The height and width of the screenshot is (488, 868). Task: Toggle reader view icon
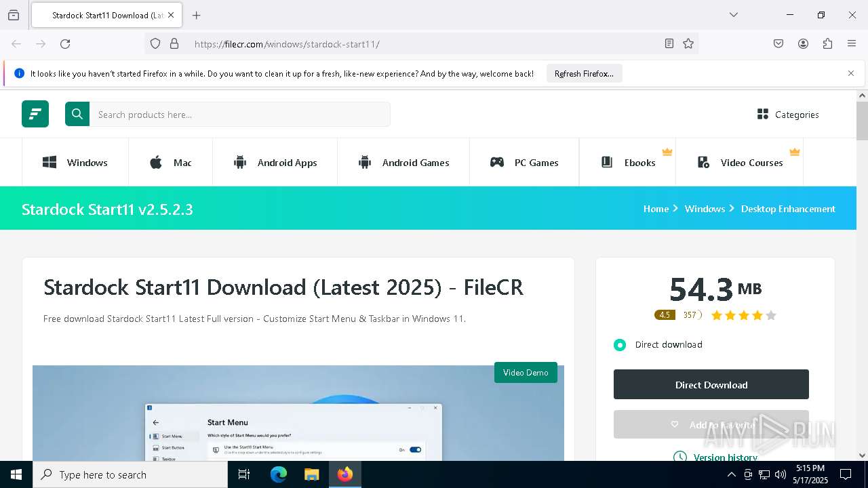tap(669, 43)
